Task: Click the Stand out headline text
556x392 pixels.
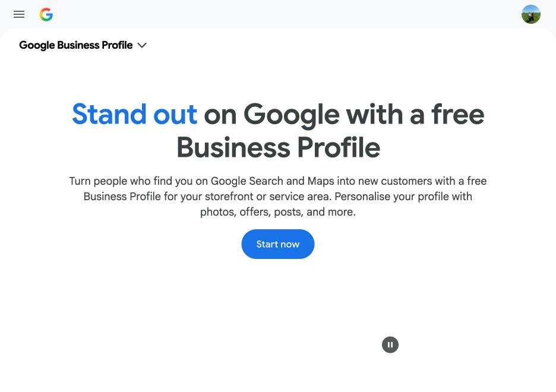Action: (x=134, y=114)
